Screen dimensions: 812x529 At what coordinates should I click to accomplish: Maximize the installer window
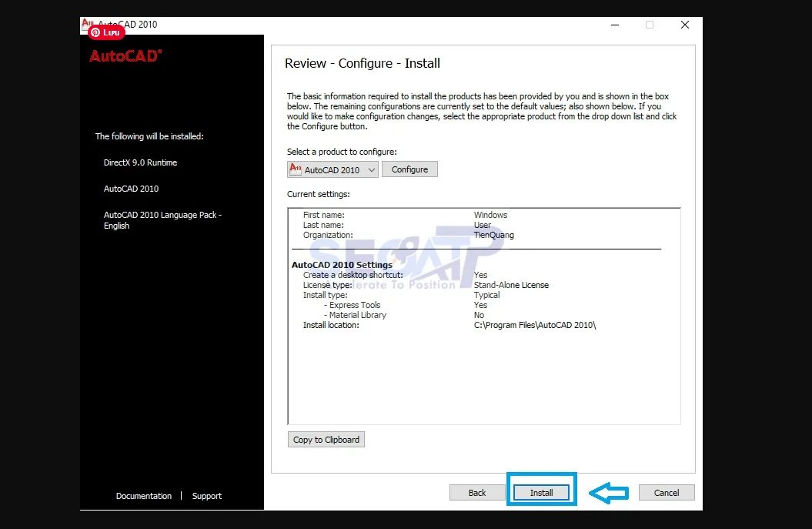[x=650, y=25]
